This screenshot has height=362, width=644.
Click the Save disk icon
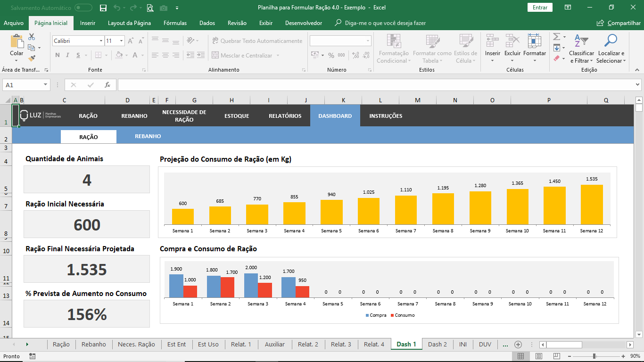[x=103, y=8]
